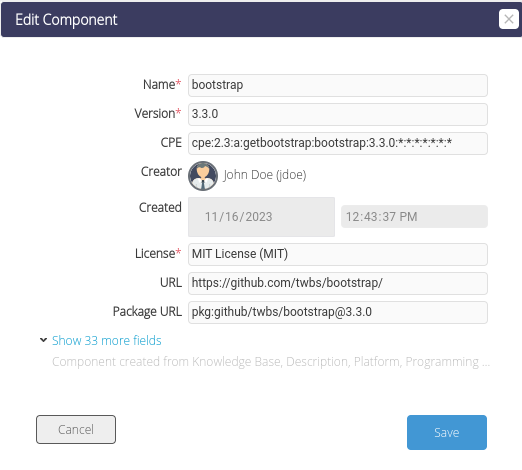Open the Show 33 more fields link
The image size is (522, 470).
point(106,340)
